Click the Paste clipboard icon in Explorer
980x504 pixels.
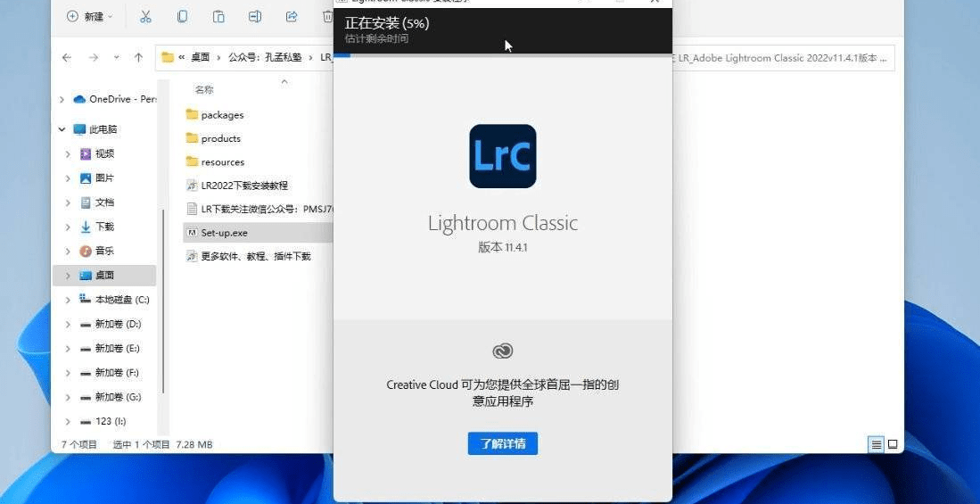218,17
